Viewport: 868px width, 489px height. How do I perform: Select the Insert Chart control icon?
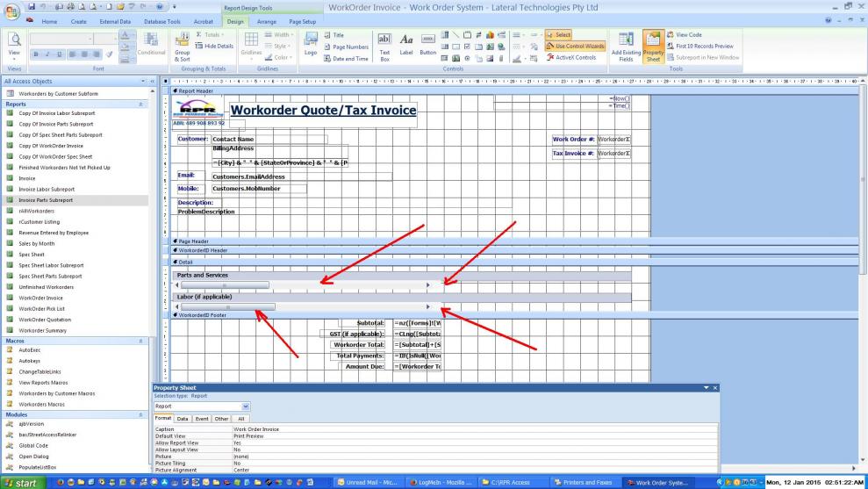click(x=490, y=35)
